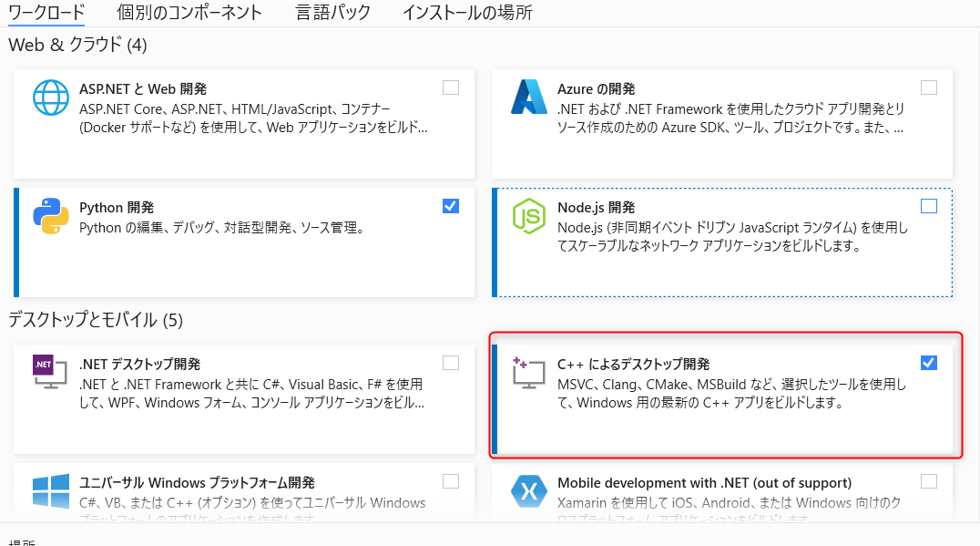
Task: Click the Python logo icon
Action: [x=51, y=216]
